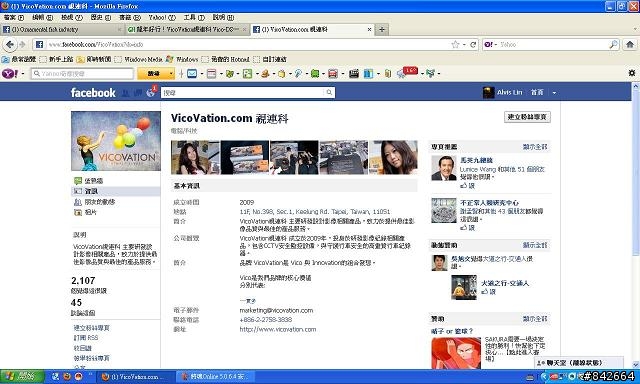Open Facebook friend requests icon
This screenshot has height=384, width=640.
[126, 93]
